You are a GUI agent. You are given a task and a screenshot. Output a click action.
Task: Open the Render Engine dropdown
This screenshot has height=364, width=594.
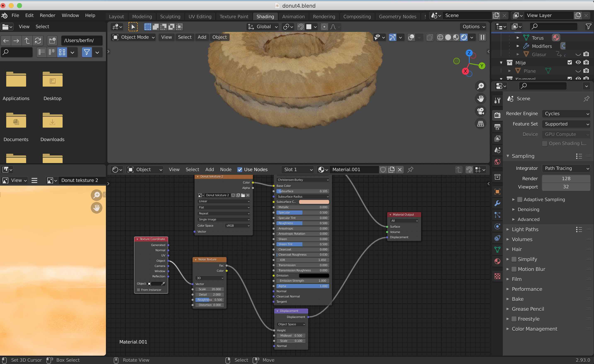point(566,113)
